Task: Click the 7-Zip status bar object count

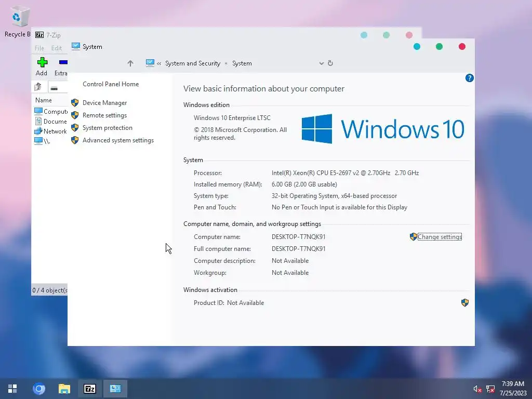Action: 50,290
